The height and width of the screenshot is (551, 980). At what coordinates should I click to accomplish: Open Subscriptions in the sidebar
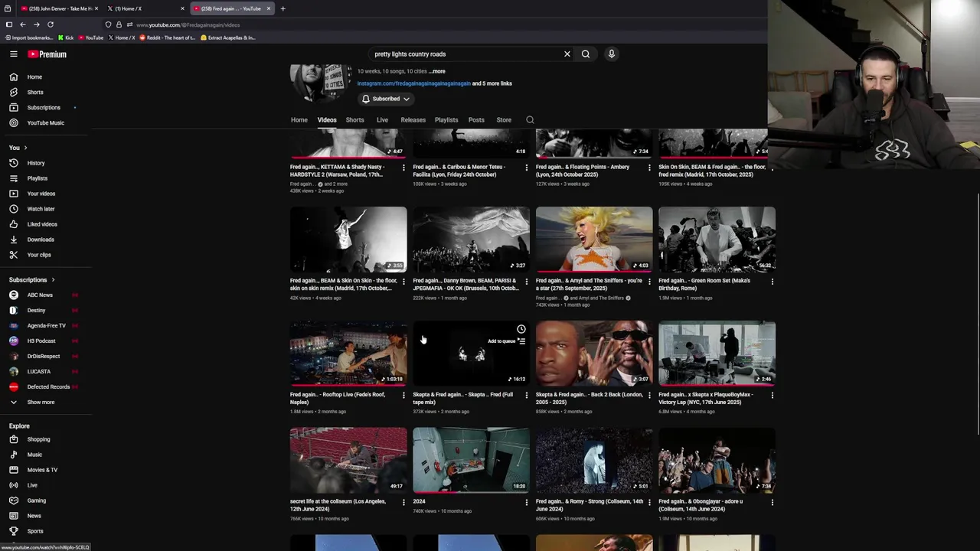click(x=44, y=107)
